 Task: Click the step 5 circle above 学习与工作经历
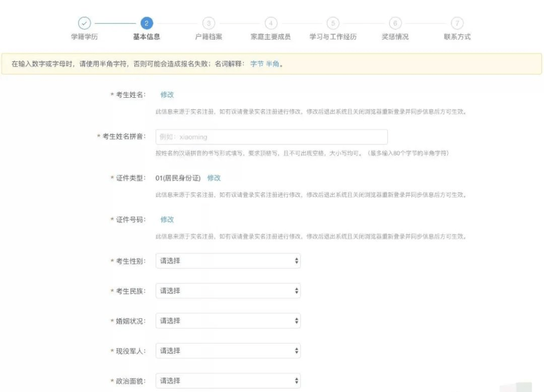333,24
